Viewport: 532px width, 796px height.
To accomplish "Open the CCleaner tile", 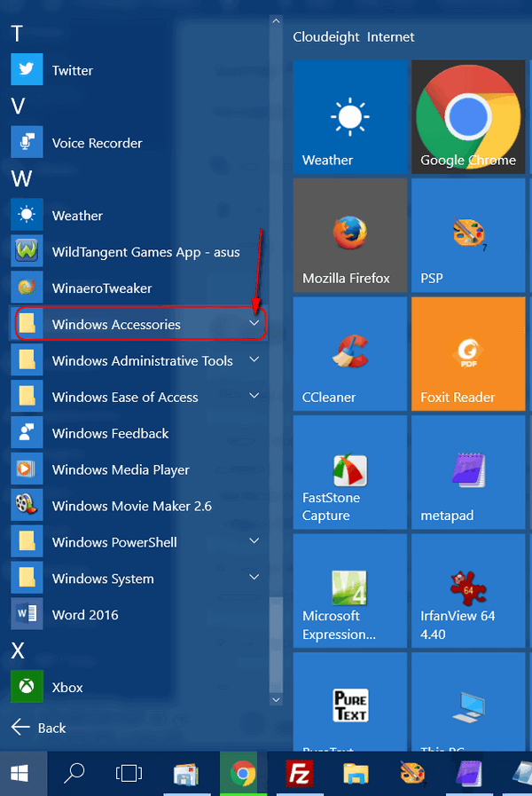I will point(350,354).
